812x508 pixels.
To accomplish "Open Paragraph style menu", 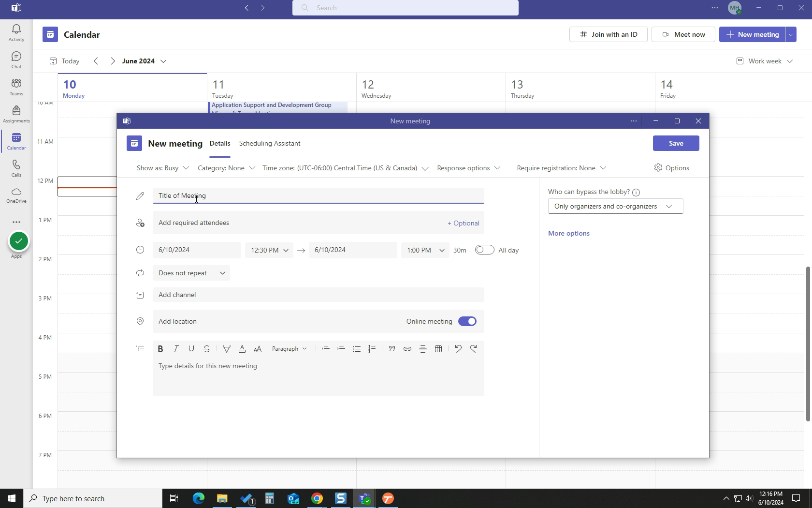I will click(289, 349).
